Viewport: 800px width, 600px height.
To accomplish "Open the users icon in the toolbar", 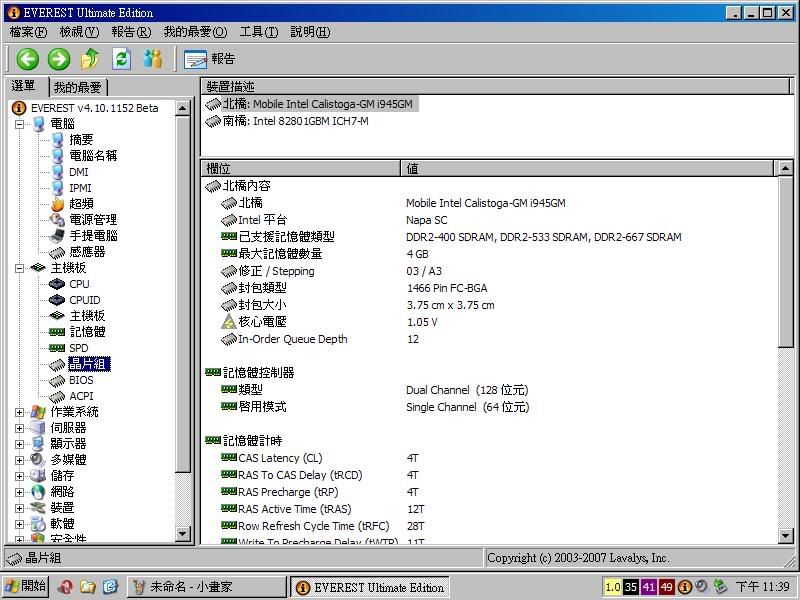I will 153,59.
